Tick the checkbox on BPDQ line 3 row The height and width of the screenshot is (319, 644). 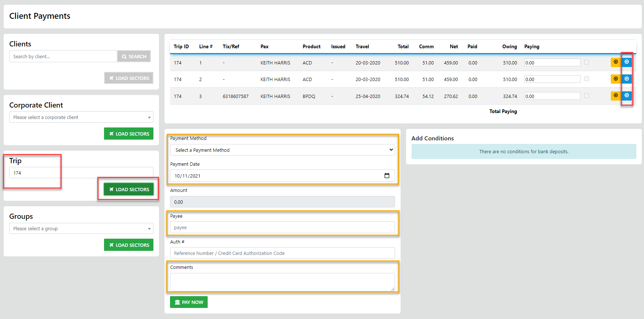586,96
